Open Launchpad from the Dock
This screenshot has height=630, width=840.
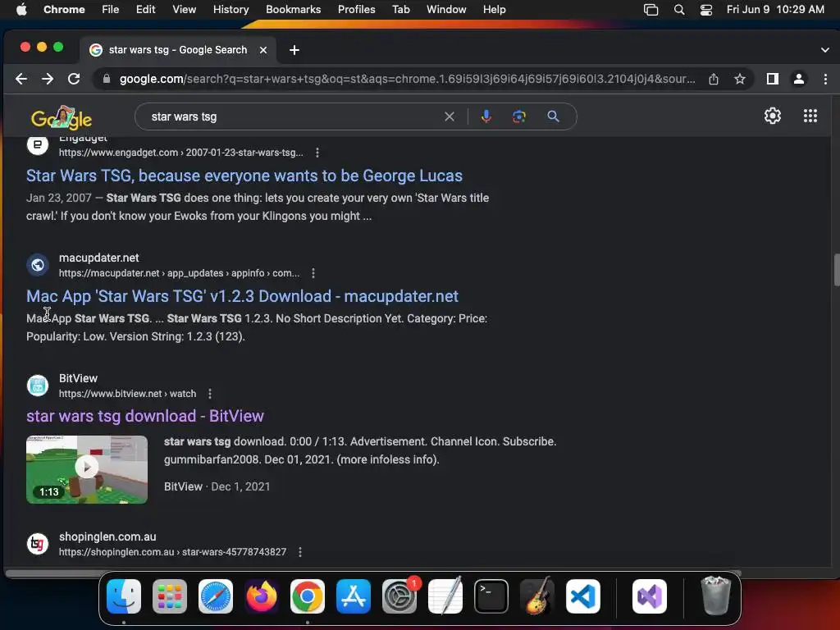(x=170, y=596)
